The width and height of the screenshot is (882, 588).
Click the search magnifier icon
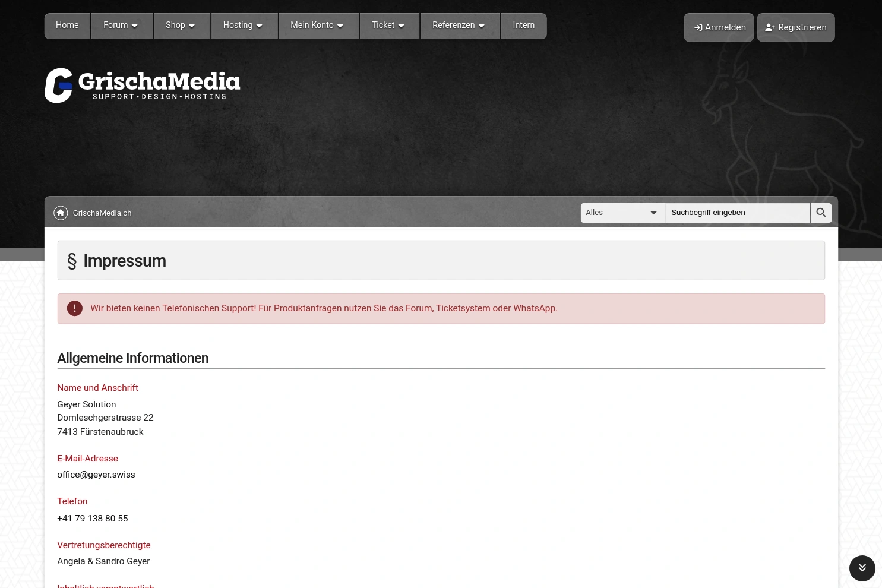click(821, 213)
